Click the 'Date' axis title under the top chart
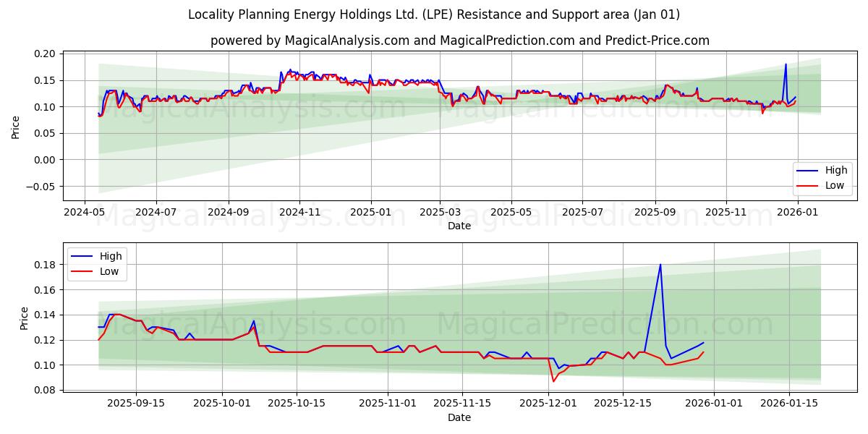Screen dimensions: 868x434 pyautogui.click(x=459, y=226)
